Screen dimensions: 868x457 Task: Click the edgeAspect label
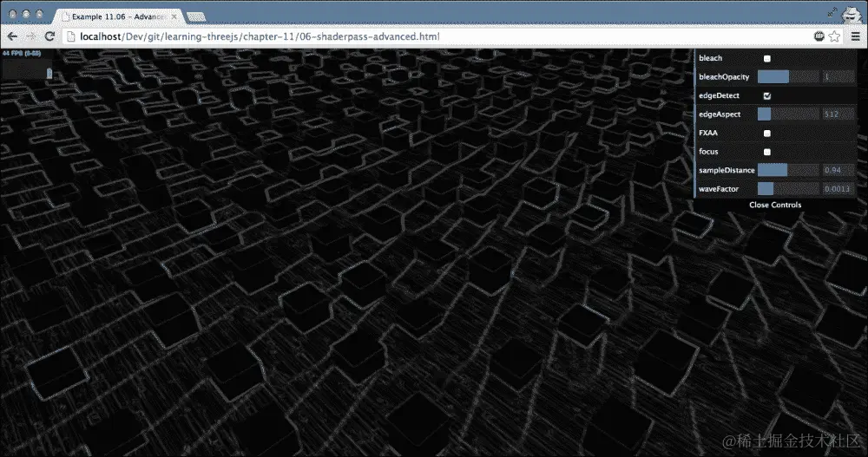[719, 114]
